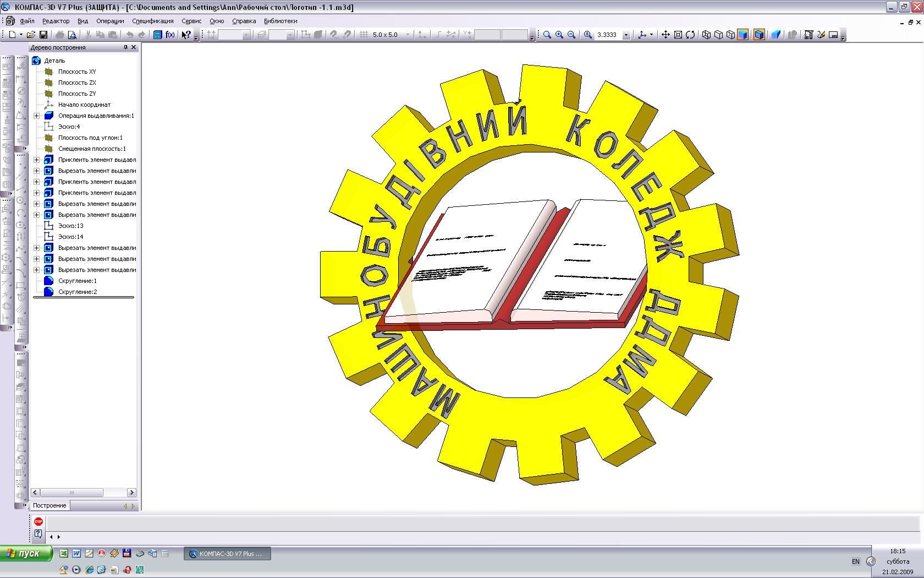Click the пуск Start button
The image size is (924, 578).
tap(26, 553)
